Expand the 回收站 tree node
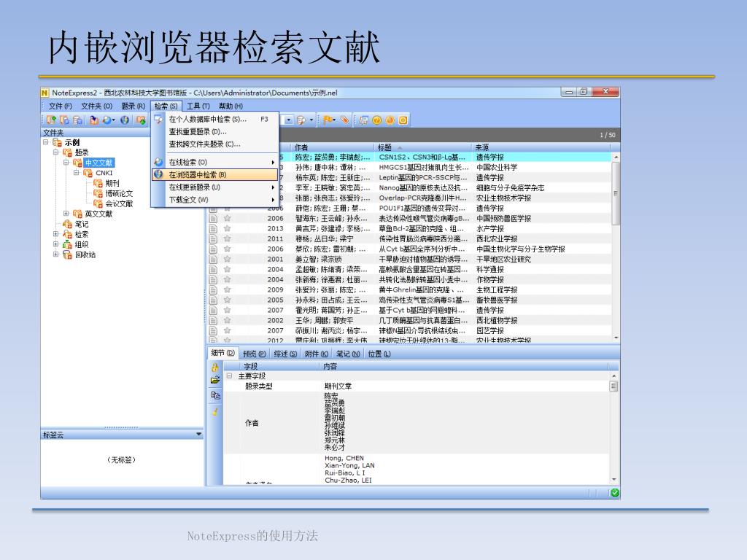 coord(55,254)
